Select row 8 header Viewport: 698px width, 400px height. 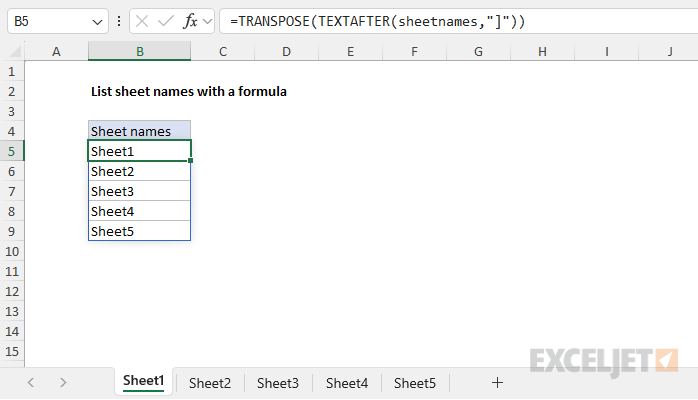tap(12, 212)
